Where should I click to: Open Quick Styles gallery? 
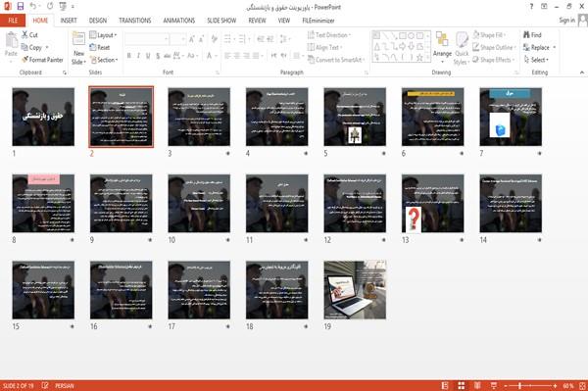pos(462,48)
